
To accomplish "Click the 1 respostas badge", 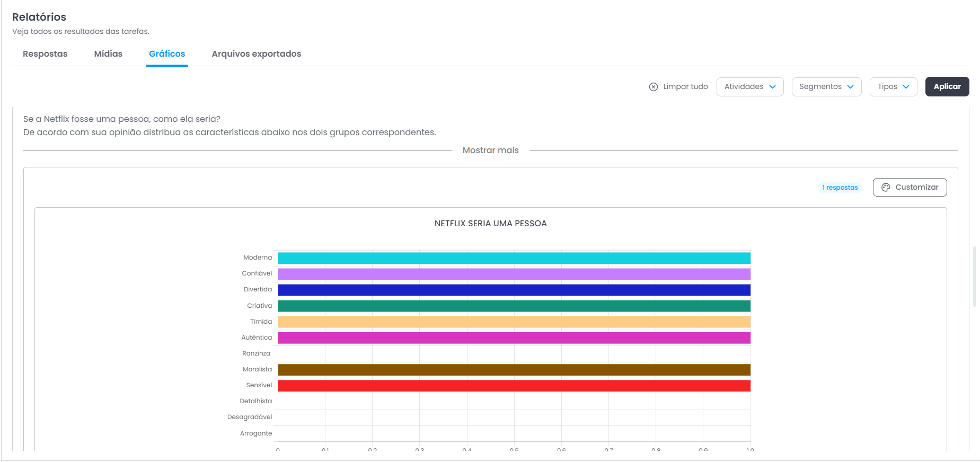I will (840, 188).
